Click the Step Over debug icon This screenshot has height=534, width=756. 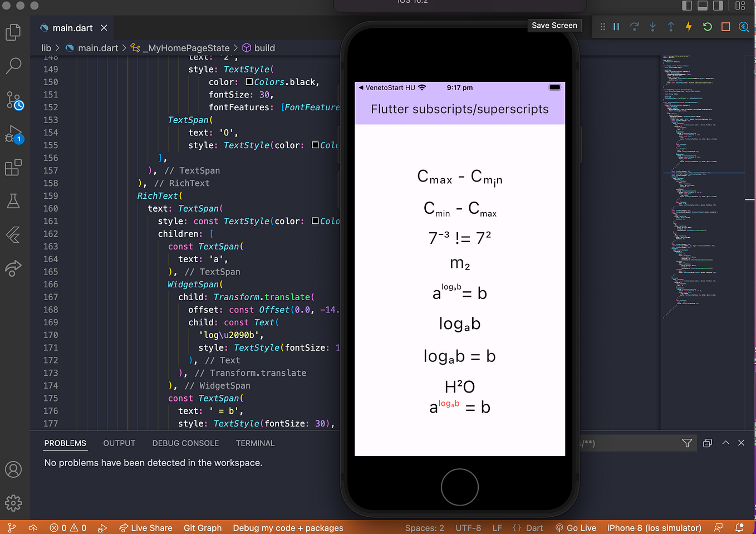635,26
